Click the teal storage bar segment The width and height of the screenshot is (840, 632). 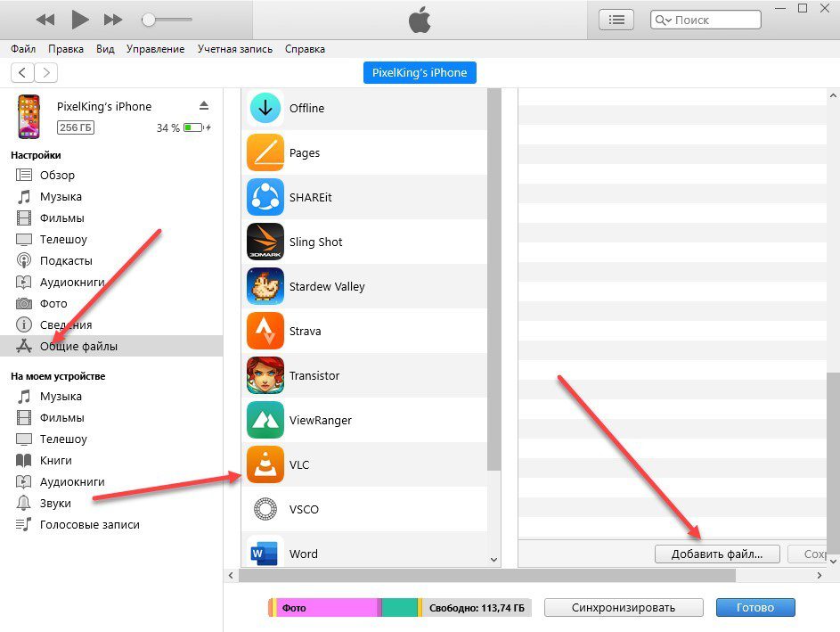coord(400,608)
